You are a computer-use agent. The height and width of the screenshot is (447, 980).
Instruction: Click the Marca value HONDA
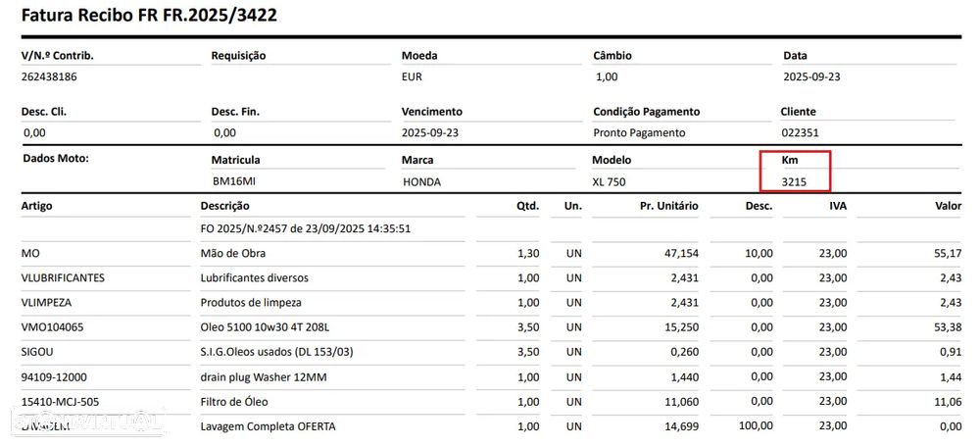tap(421, 181)
